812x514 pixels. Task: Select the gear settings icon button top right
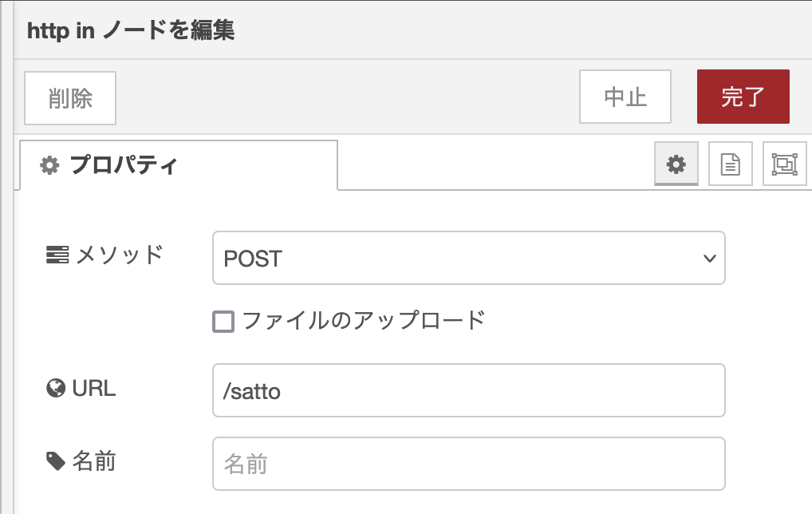[x=676, y=164]
